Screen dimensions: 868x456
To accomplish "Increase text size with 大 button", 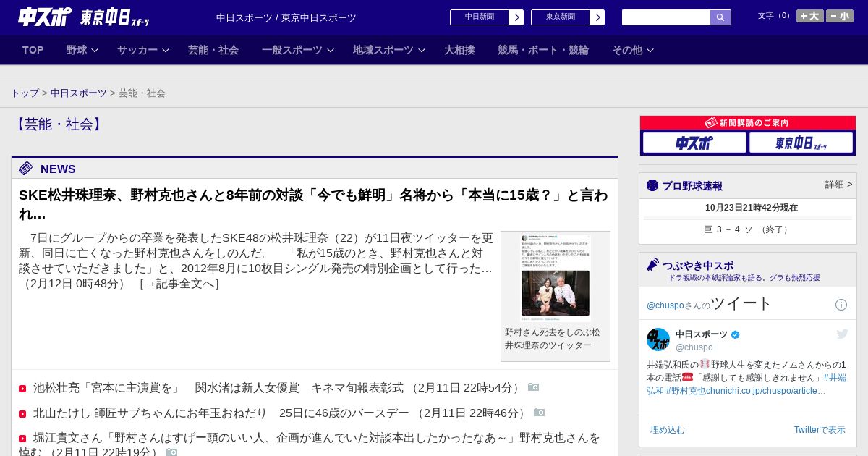I will point(809,16).
